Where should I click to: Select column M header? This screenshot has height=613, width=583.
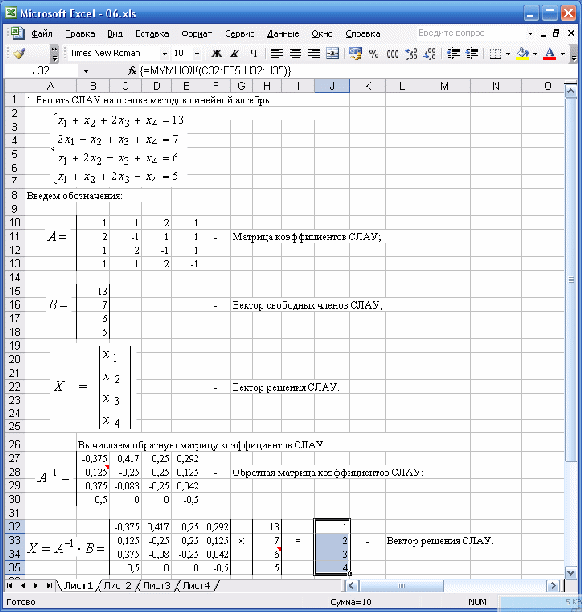tap(444, 86)
